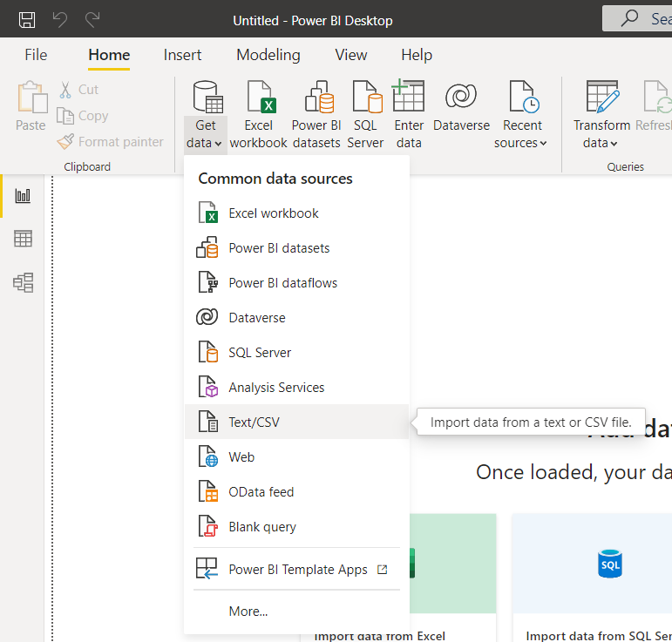Select the Format painter brush
672x642 pixels.
110,142
